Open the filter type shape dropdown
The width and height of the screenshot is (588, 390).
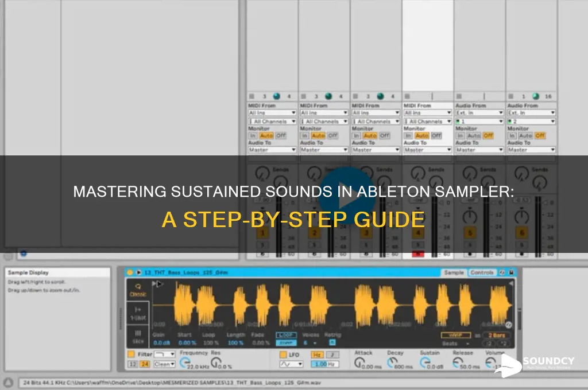coord(165,354)
